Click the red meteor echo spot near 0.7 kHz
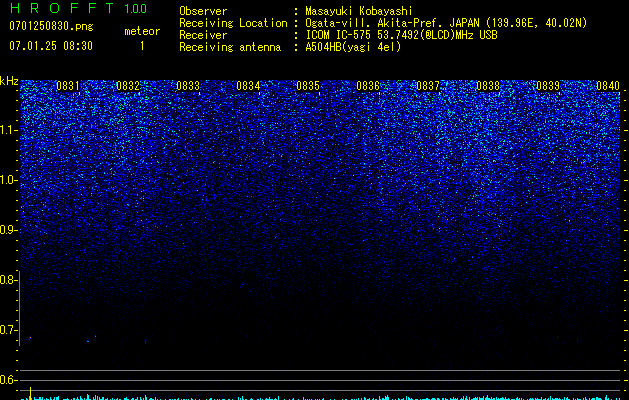The width and height of the screenshot is (629, 400). 30,338
